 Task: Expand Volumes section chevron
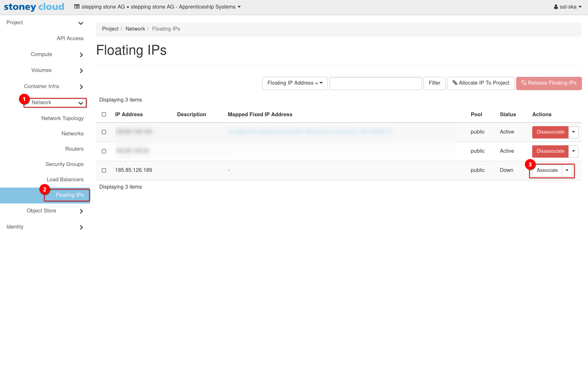pyautogui.click(x=81, y=71)
